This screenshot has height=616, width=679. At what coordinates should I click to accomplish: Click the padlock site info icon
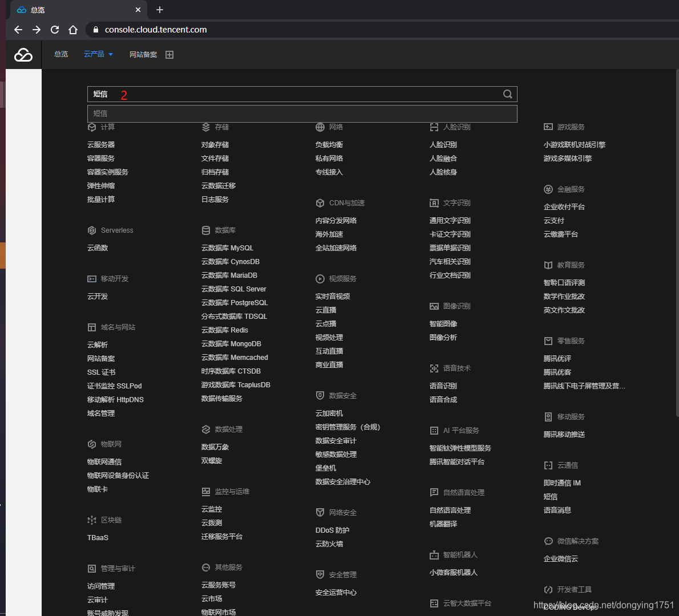click(96, 30)
